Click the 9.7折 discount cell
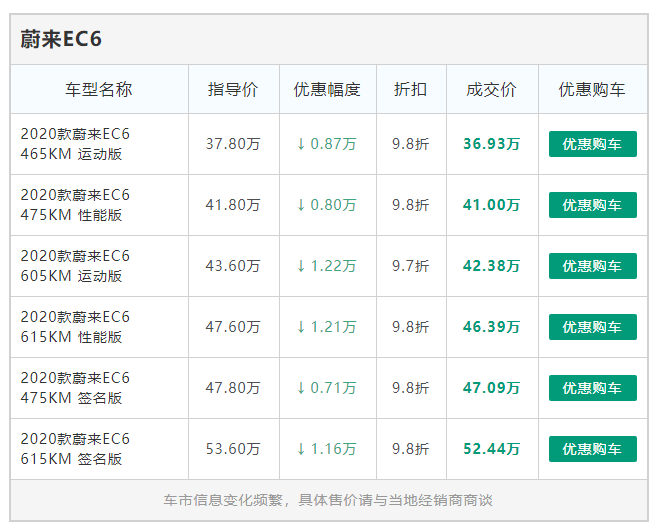The image size is (660, 532). coord(411,266)
